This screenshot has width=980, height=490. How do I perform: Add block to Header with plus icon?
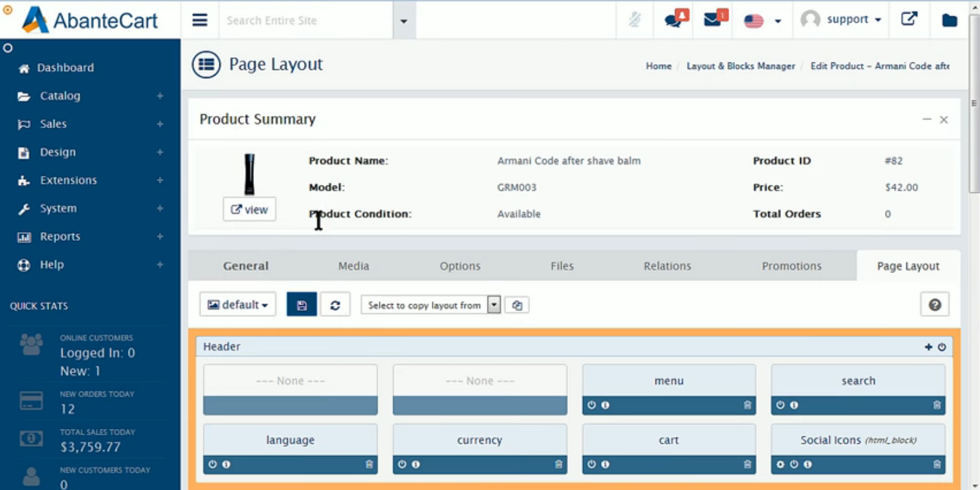click(x=928, y=347)
